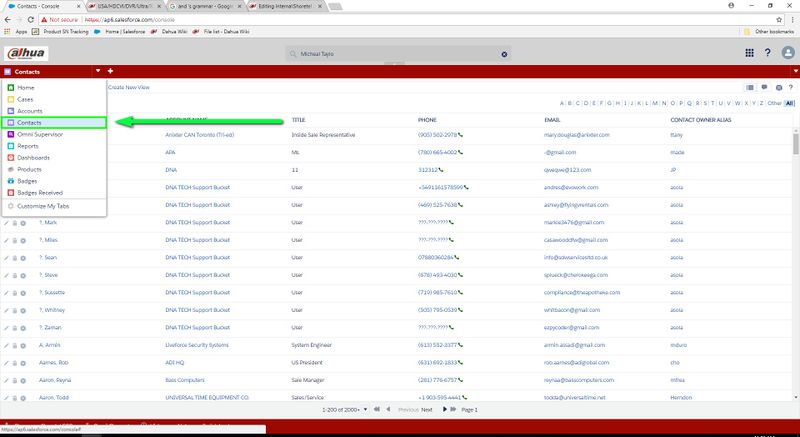Open the '1-200 of 2000+' records dropdown

[x=345, y=410]
